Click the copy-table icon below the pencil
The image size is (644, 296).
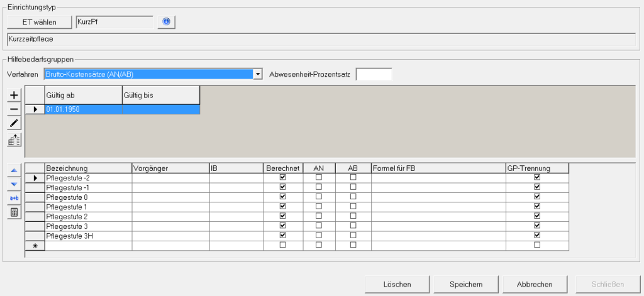click(x=14, y=140)
